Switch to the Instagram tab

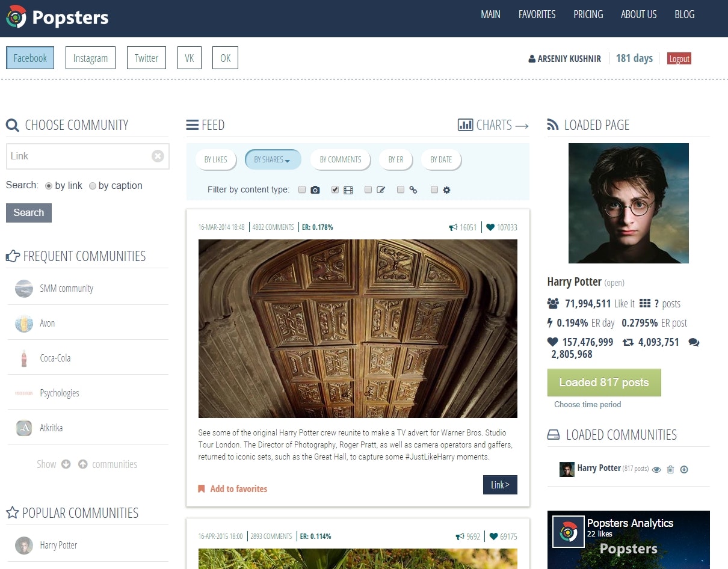click(90, 58)
